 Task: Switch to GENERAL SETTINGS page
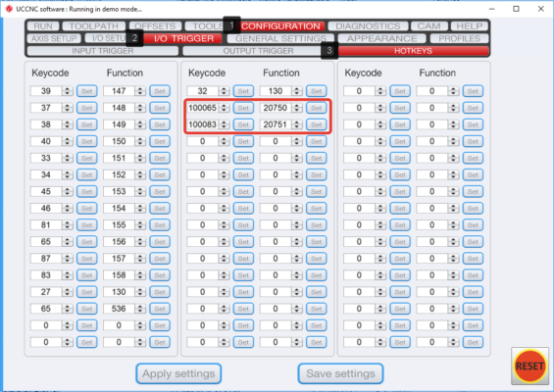[x=280, y=38]
